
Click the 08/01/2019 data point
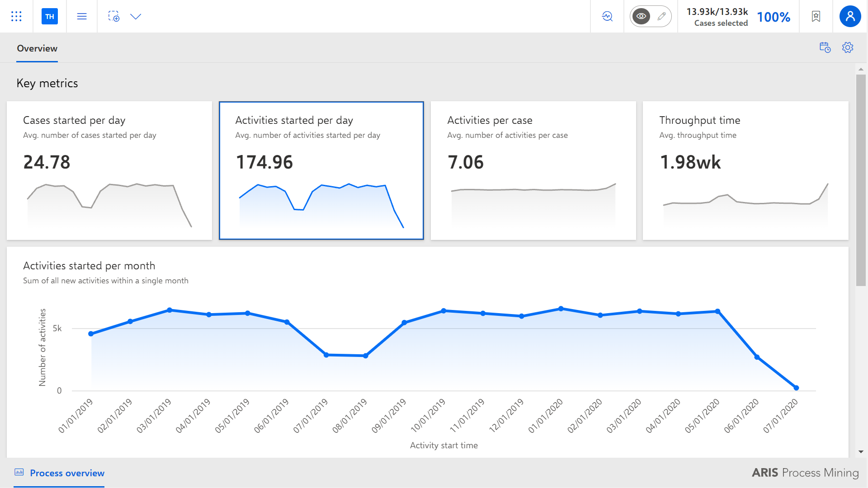pyautogui.click(x=365, y=356)
